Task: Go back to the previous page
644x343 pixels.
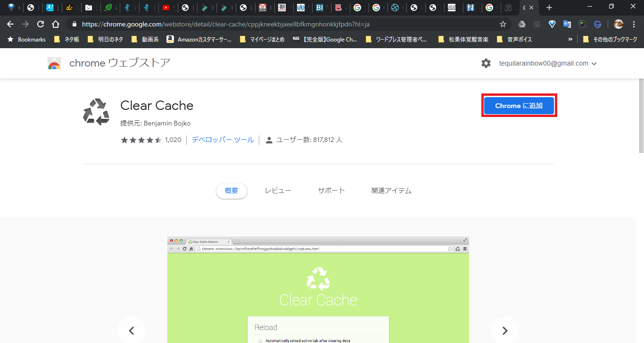Action: pyautogui.click(x=10, y=24)
